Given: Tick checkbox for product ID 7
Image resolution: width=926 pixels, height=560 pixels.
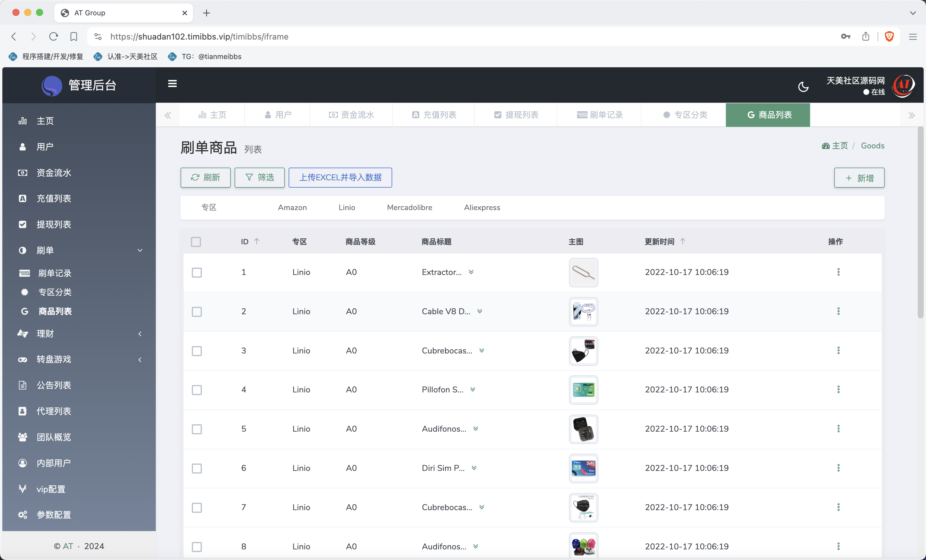Looking at the screenshot, I should [x=197, y=508].
